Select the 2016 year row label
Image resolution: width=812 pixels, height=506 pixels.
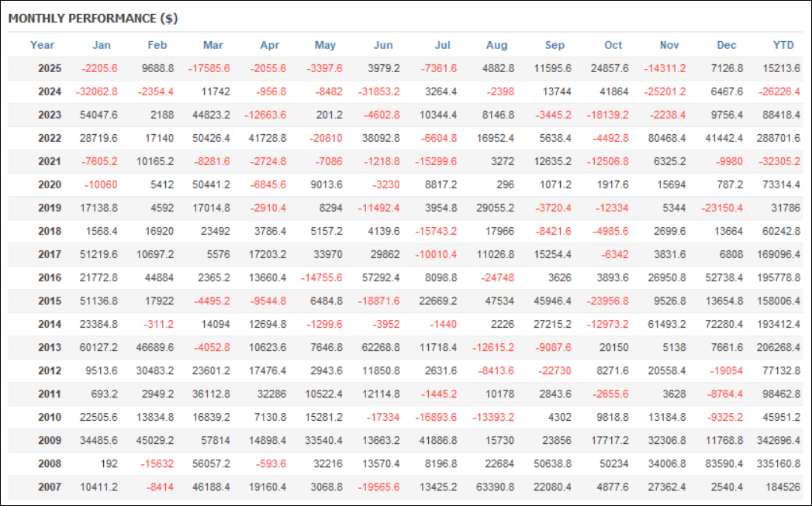click(x=50, y=277)
